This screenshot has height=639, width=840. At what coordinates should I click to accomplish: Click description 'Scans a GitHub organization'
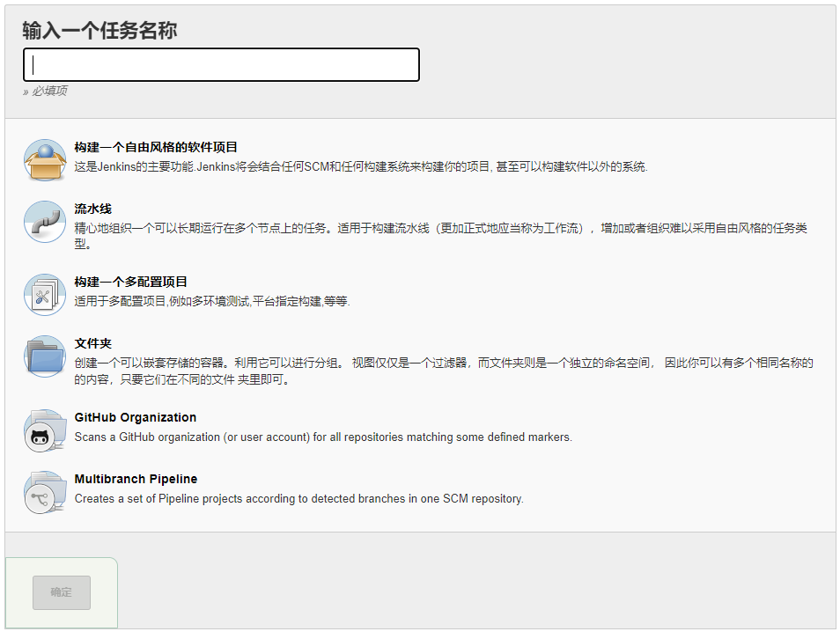(323, 437)
